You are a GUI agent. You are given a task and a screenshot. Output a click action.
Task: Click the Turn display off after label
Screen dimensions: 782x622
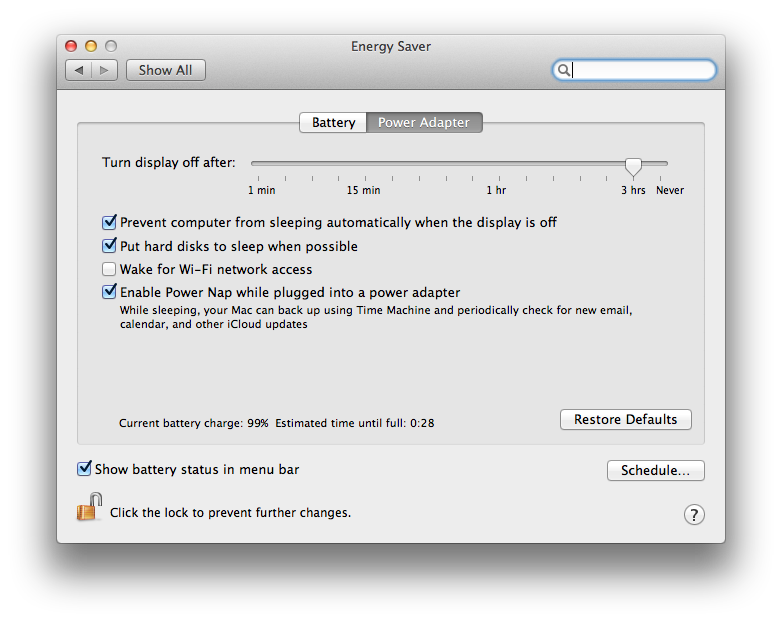click(169, 163)
